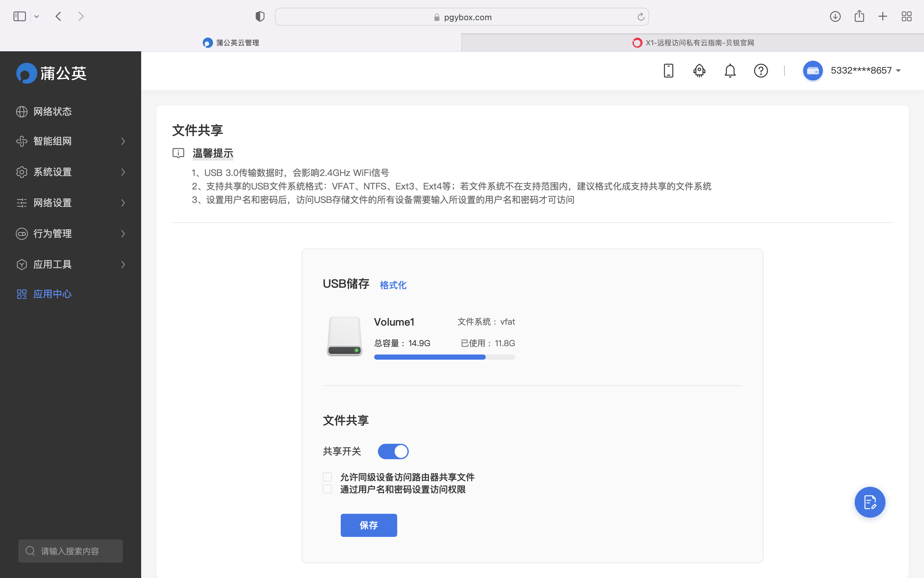Image resolution: width=924 pixels, height=578 pixels.
Task: Expand the 系统设置 chevron
Action: click(x=123, y=172)
